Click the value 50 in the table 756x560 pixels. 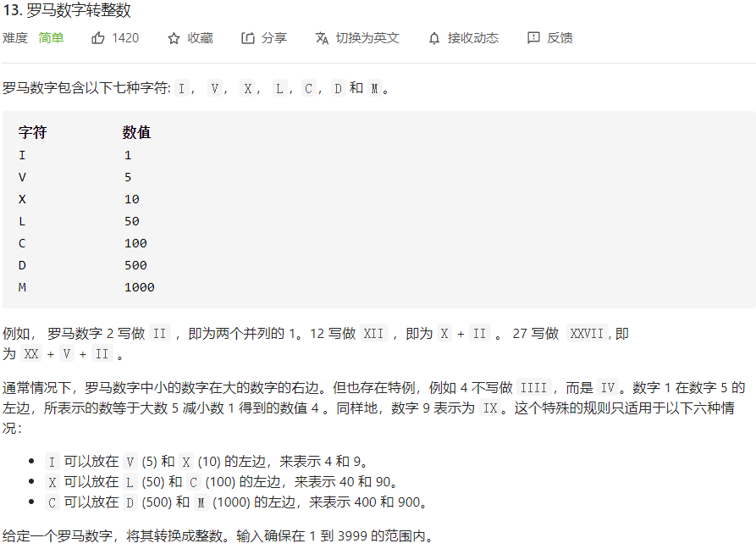(x=131, y=221)
